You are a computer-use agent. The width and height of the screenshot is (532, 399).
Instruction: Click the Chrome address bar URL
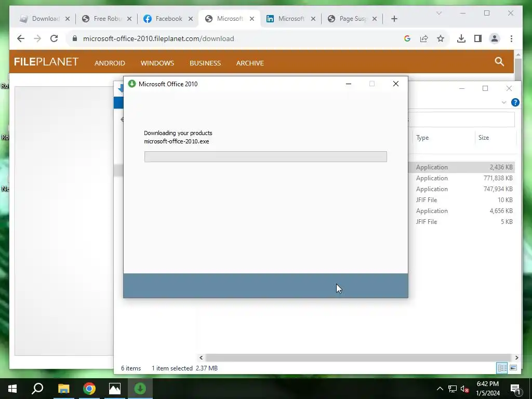(x=158, y=38)
